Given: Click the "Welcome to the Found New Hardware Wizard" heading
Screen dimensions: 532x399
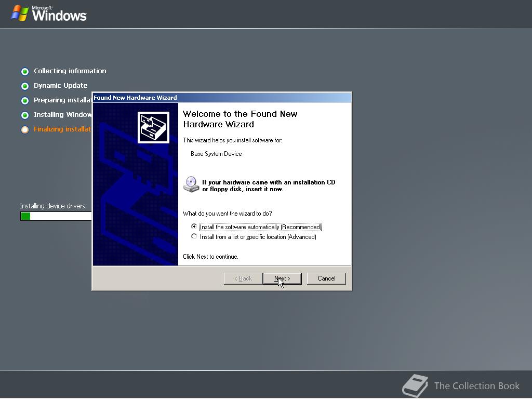Looking at the screenshot, I should pyautogui.click(x=240, y=119).
